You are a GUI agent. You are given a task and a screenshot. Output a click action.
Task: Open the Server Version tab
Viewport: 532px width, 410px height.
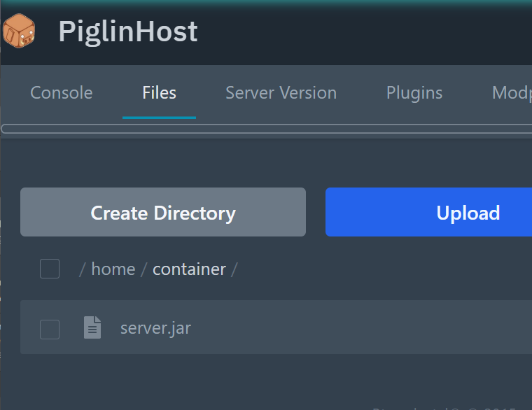(x=281, y=92)
